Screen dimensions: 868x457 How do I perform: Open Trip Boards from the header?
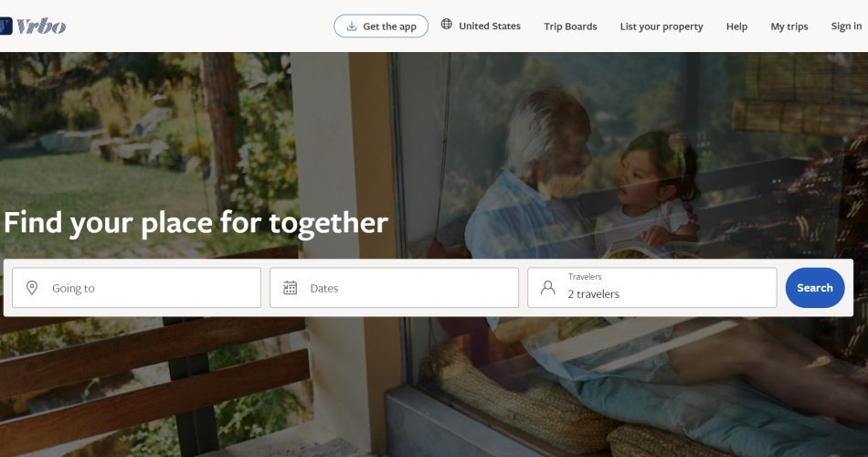click(570, 26)
